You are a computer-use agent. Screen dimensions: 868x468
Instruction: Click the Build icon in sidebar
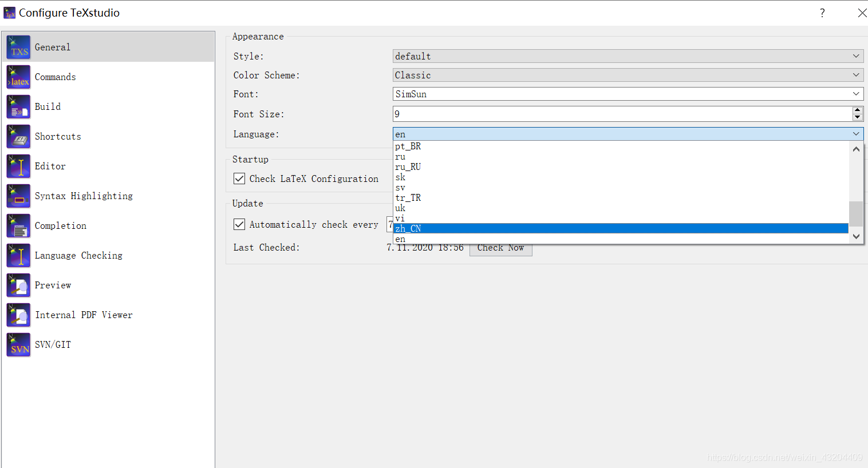18,106
